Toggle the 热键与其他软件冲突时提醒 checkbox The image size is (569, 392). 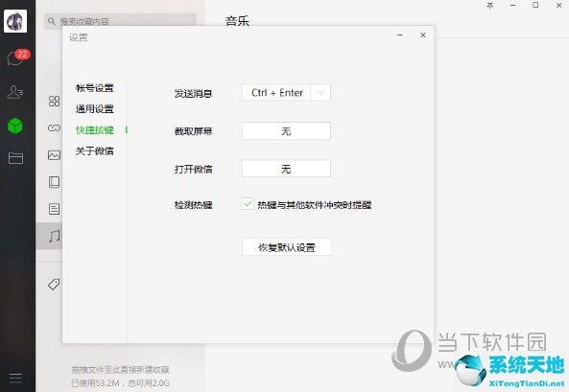coord(248,204)
